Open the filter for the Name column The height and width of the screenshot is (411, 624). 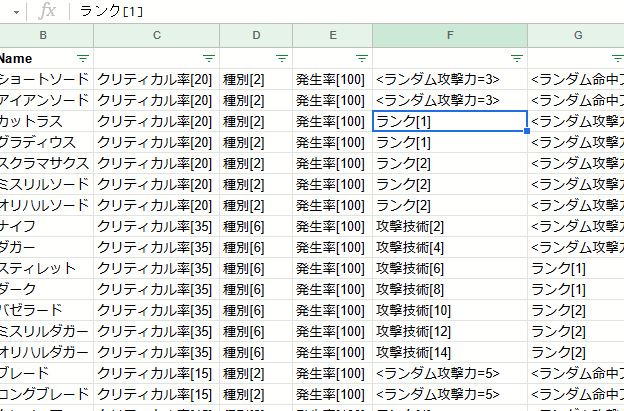click(x=83, y=58)
